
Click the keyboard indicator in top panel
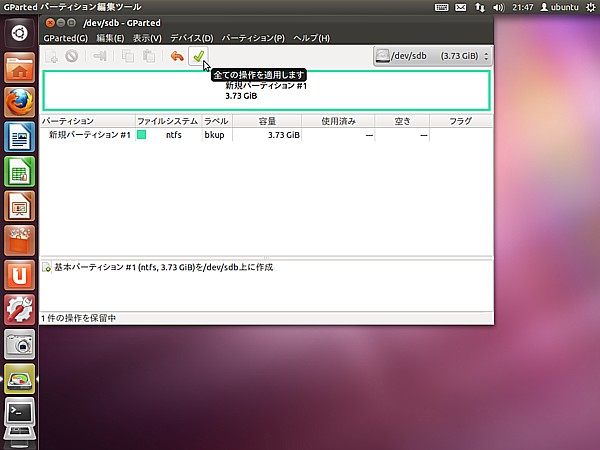point(441,7)
